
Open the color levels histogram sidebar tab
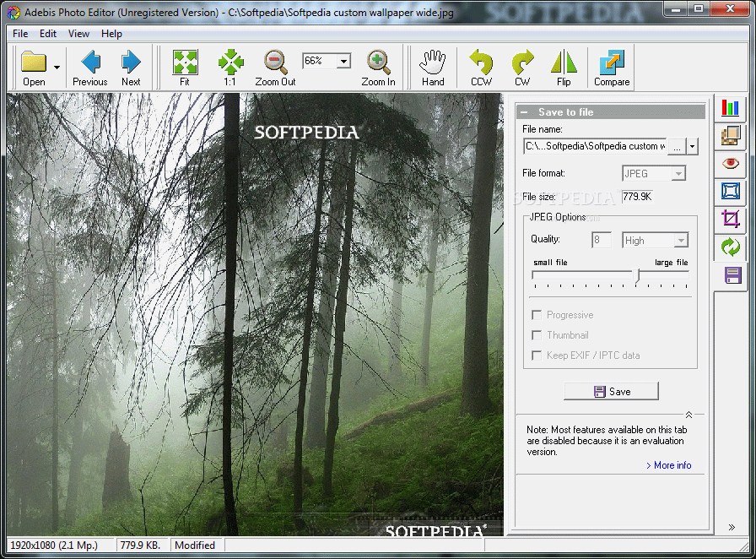click(730, 108)
